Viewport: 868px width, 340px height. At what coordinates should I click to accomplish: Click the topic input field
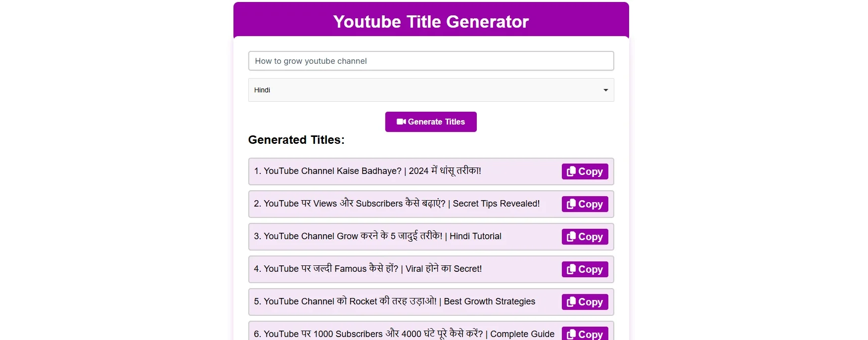pyautogui.click(x=431, y=61)
